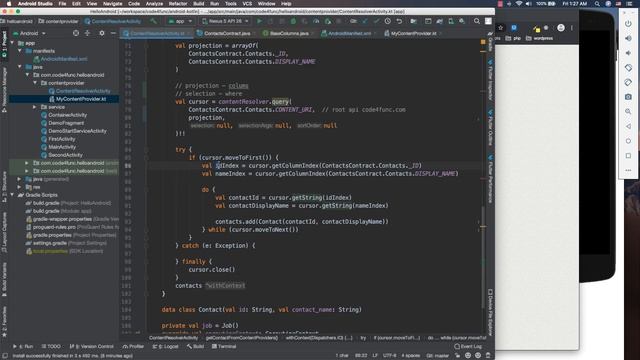Switch to MyContentProvider.kt tab
The width and height of the screenshot is (640, 360).
pyautogui.click(x=413, y=33)
